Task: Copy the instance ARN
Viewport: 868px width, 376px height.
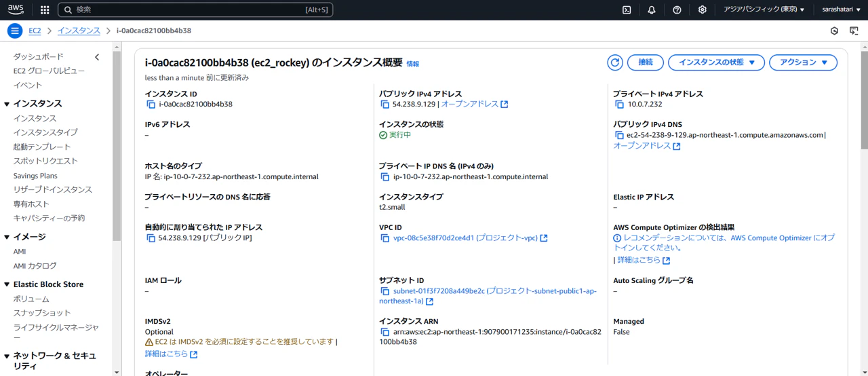Action: click(385, 332)
